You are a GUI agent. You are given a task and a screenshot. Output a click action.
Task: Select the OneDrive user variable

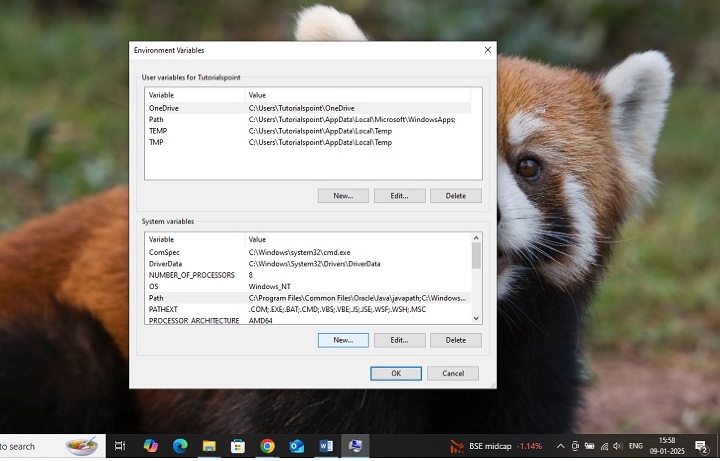coord(308,108)
